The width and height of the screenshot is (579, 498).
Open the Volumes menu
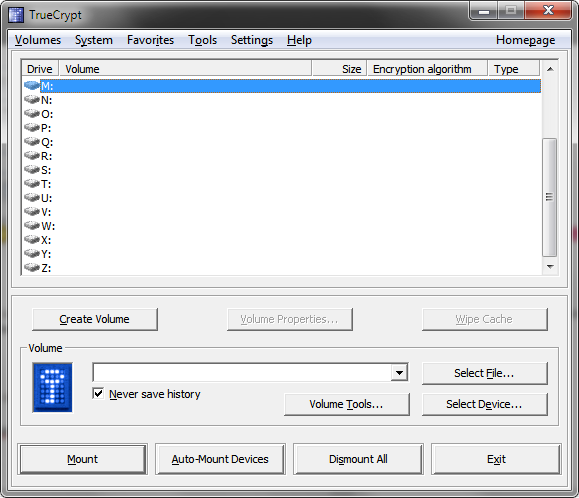38,40
